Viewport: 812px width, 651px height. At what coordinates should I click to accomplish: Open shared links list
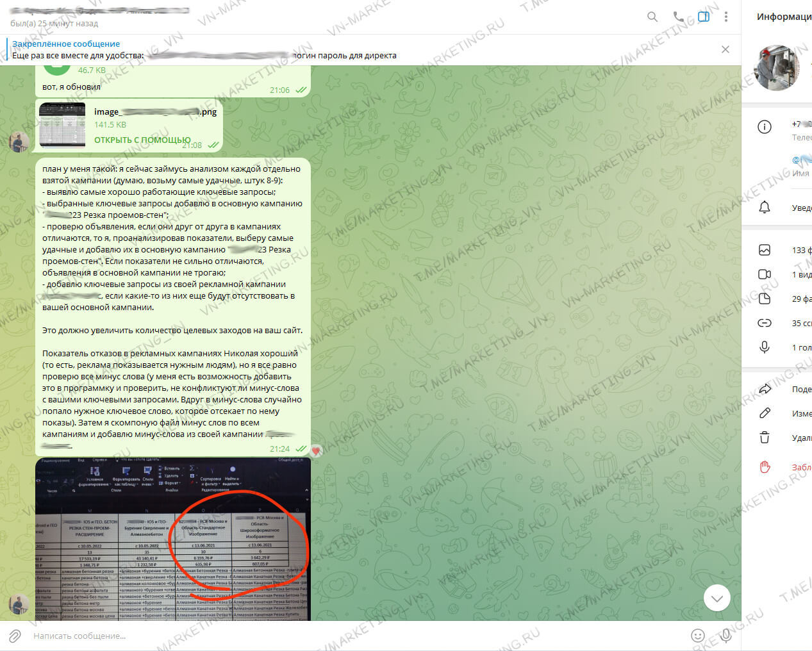coord(765,323)
